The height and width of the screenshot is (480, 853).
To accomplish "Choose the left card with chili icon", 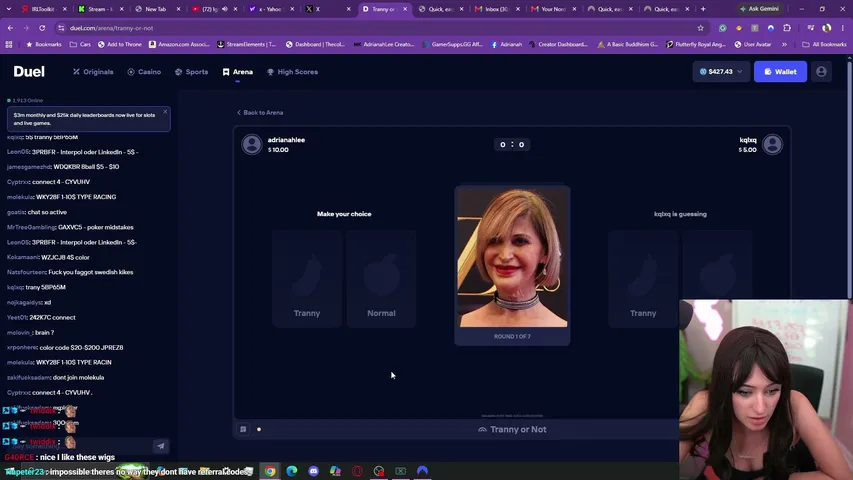I will pyautogui.click(x=307, y=279).
